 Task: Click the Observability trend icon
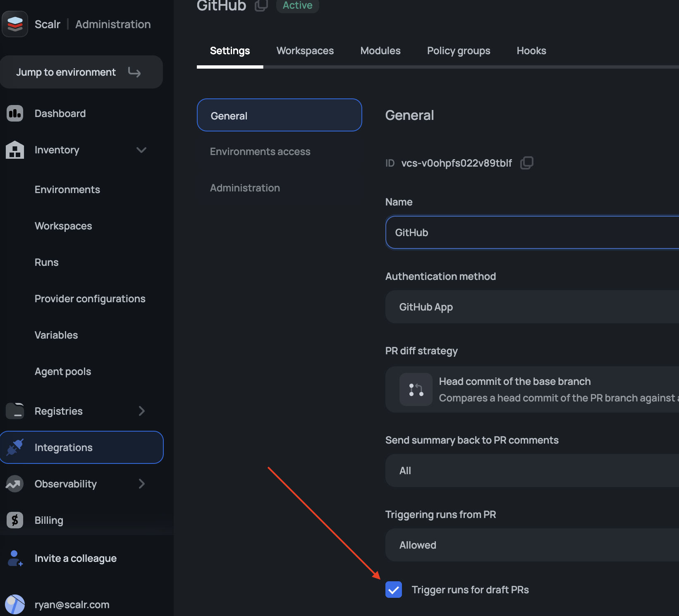pos(15,484)
